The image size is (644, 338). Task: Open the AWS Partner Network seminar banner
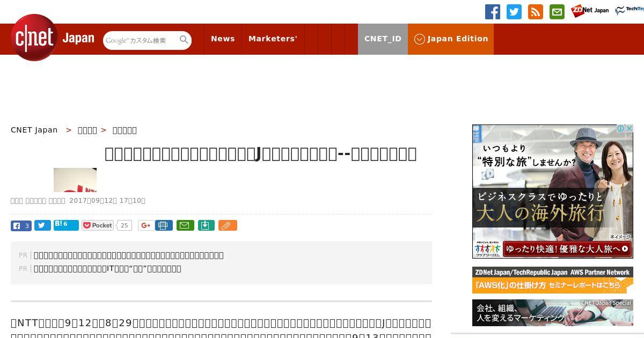553,280
